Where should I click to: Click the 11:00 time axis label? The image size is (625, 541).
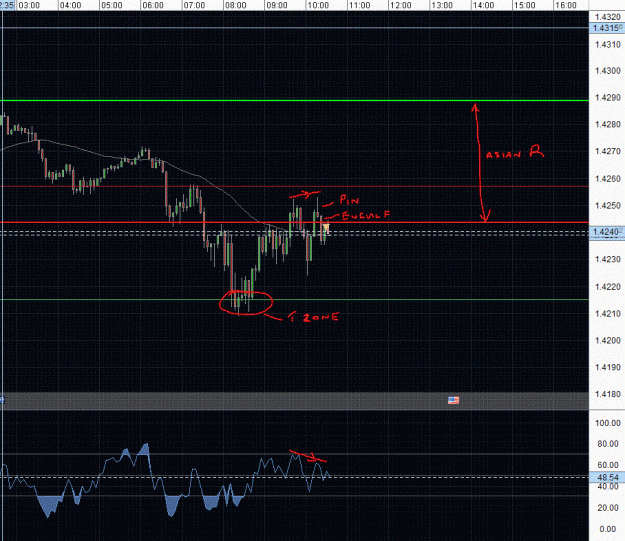click(360, 5)
